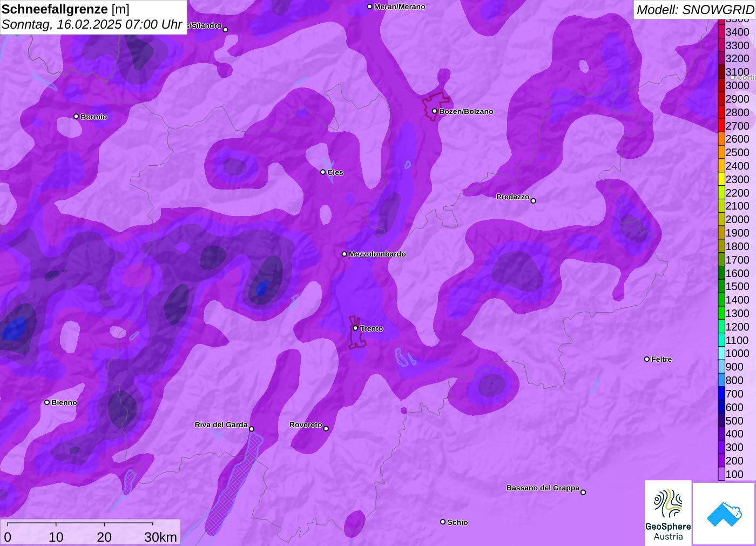Click the 2000 legend value
The width and height of the screenshot is (756, 546).
point(738,219)
